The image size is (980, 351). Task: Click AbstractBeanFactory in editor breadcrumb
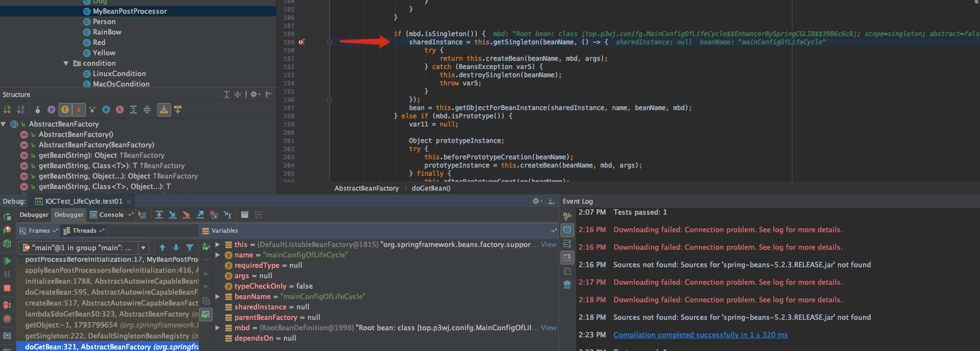click(x=366, y=188)
